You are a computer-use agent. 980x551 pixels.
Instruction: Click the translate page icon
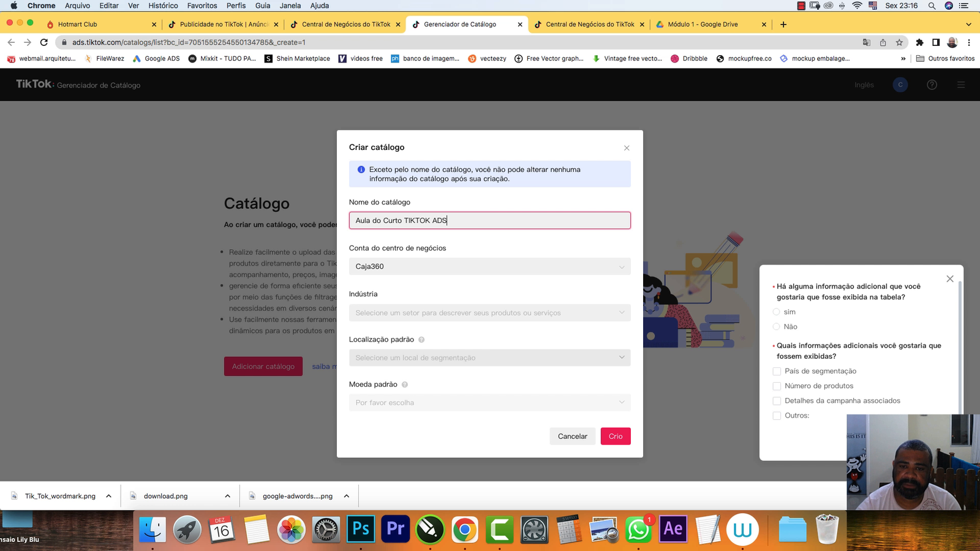[866, 42]
